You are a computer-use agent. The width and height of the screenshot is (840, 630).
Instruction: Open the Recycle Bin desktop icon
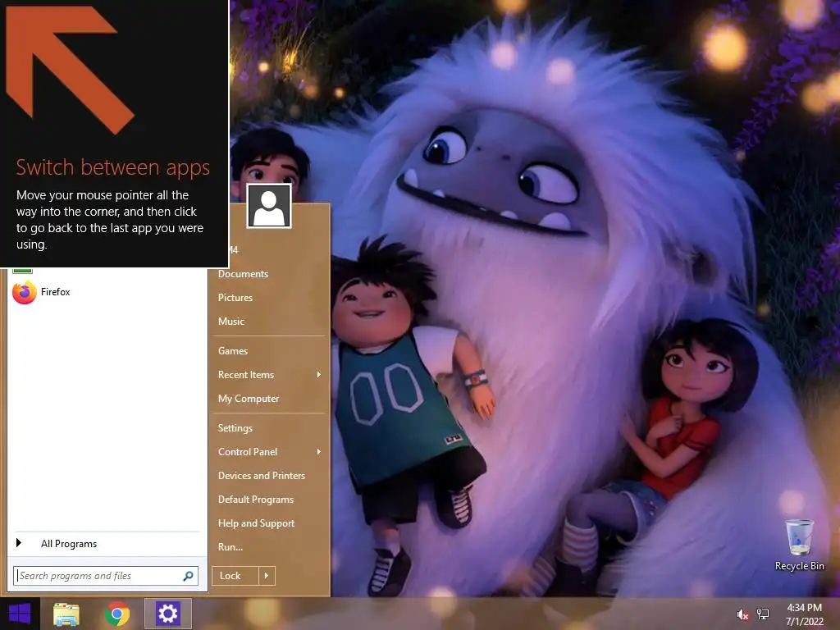(x=799, y=546)
